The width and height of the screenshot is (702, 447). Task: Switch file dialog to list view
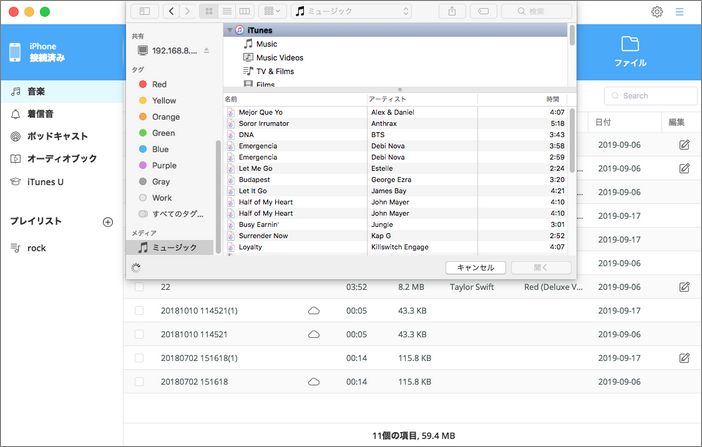[227, 11]
